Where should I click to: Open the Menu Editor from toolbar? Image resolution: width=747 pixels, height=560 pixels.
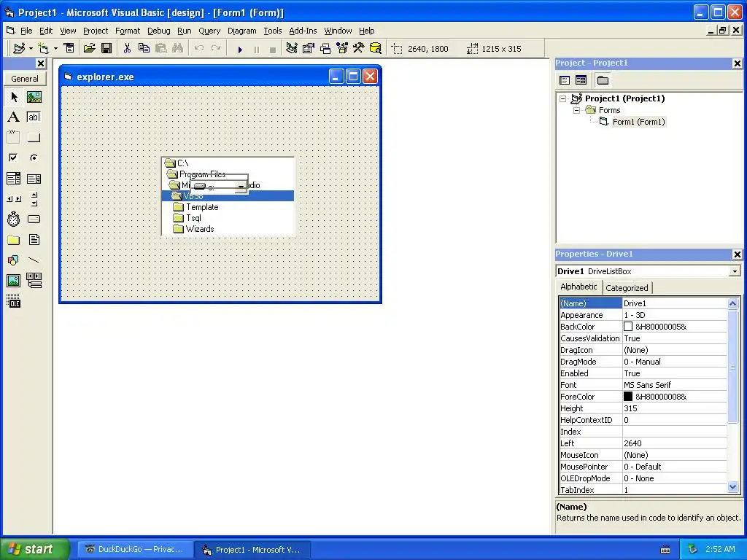[69, 48]
